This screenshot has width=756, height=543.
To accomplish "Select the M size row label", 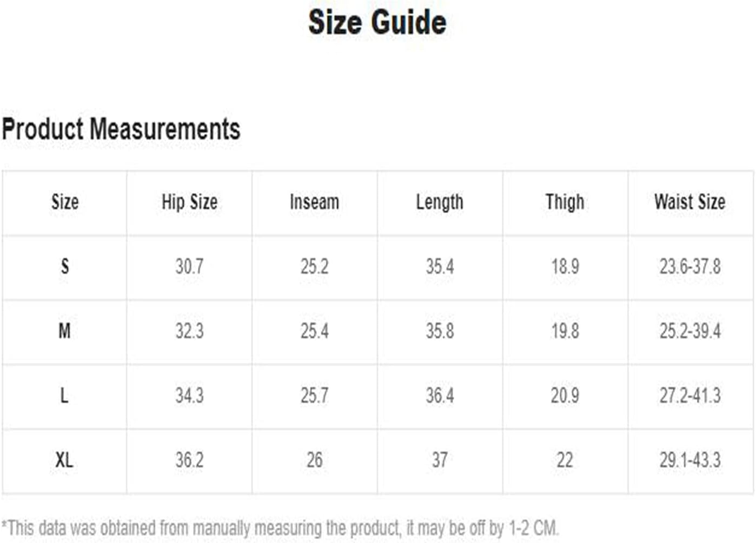I will click(64, 331).
